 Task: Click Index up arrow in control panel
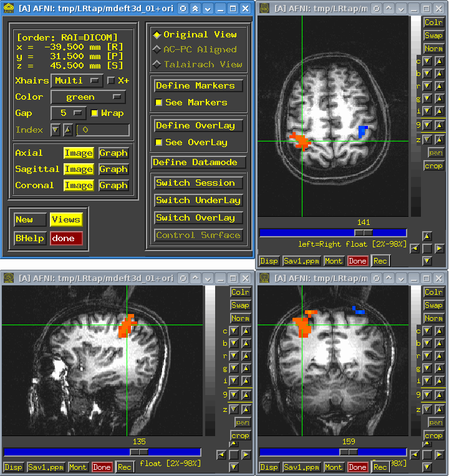point(67,130)
